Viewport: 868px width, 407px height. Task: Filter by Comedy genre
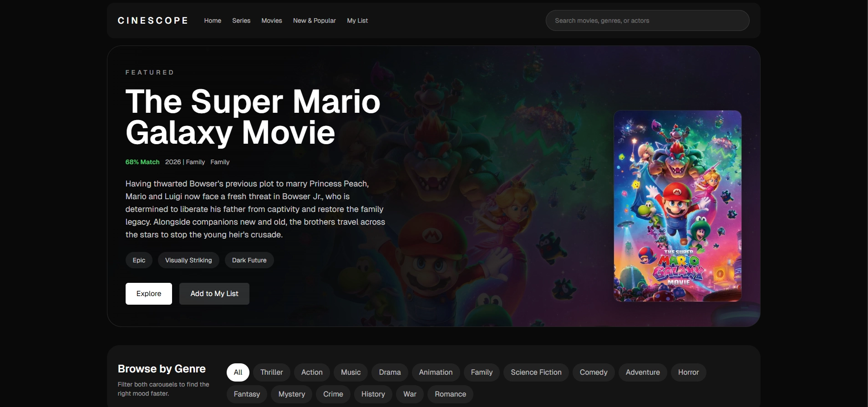[x=594, y=372]
